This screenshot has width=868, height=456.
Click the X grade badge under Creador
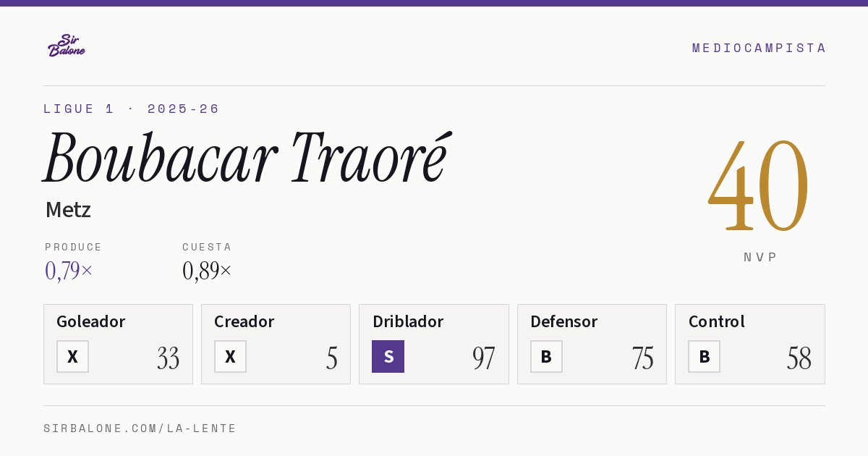tap(230, 356)
